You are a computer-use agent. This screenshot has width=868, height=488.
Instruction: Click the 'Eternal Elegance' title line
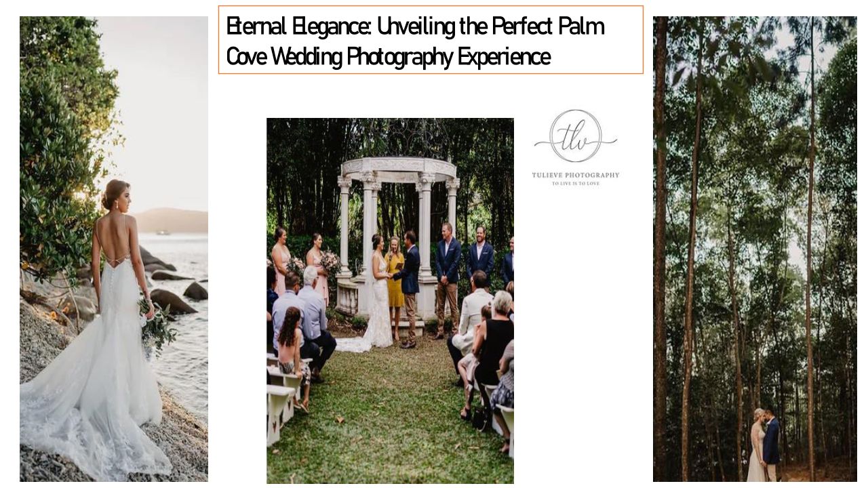coord(415,26)
